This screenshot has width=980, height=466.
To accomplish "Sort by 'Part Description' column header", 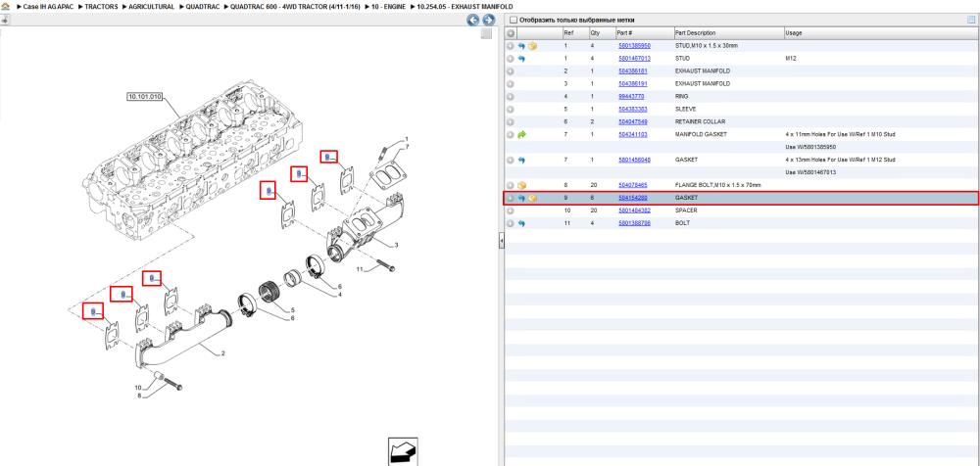I will click(x=696, y=33).
